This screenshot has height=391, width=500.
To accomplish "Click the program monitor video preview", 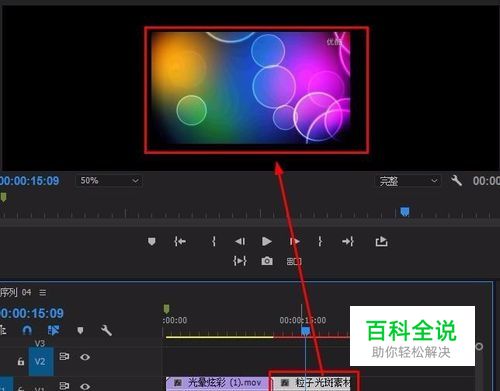I will (251, 88).
